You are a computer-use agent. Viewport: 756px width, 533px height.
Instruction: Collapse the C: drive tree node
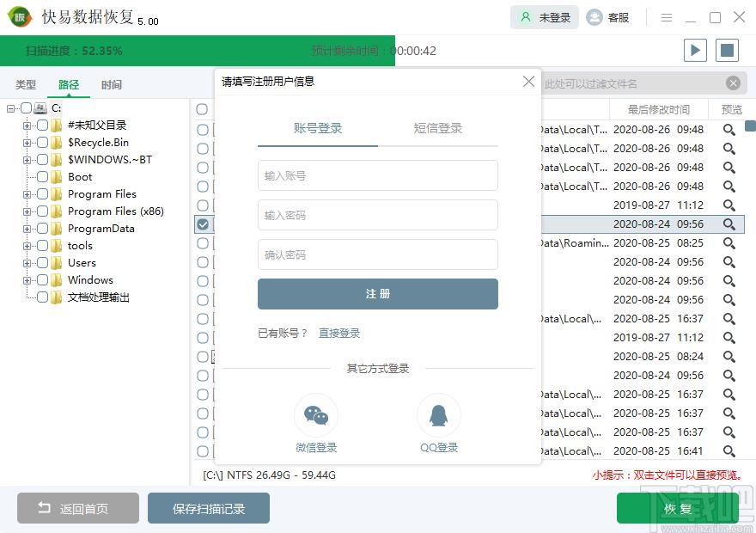coord(10,108)
